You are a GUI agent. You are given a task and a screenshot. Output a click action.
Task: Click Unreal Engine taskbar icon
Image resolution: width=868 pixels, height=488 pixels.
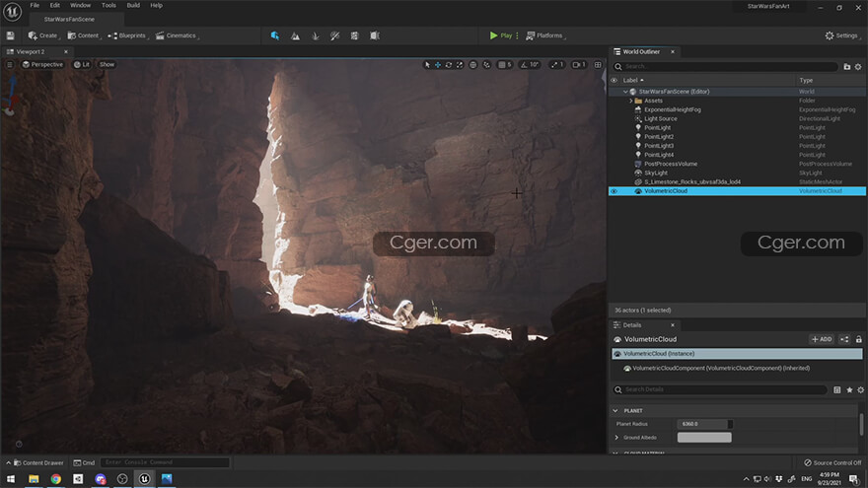(144, 478)
